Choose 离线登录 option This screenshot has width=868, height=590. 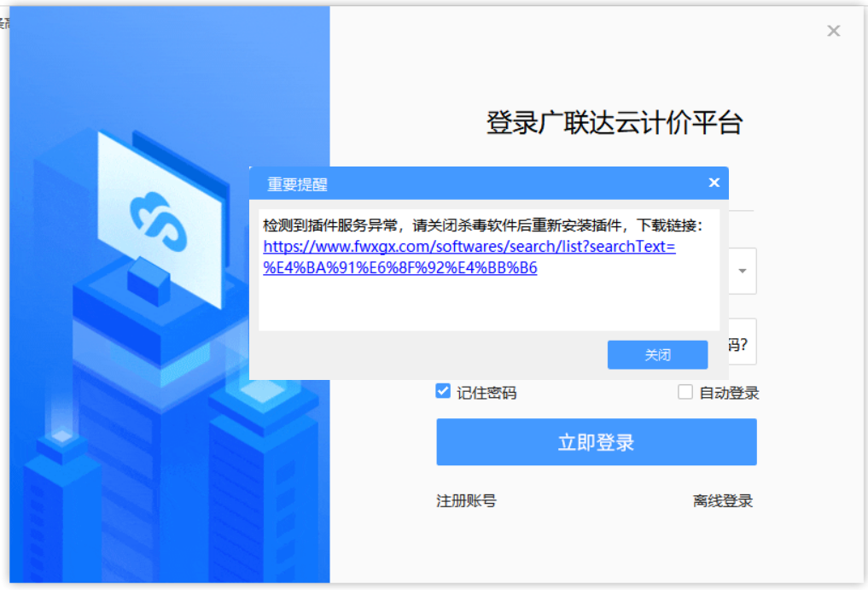tap(722, 501)
